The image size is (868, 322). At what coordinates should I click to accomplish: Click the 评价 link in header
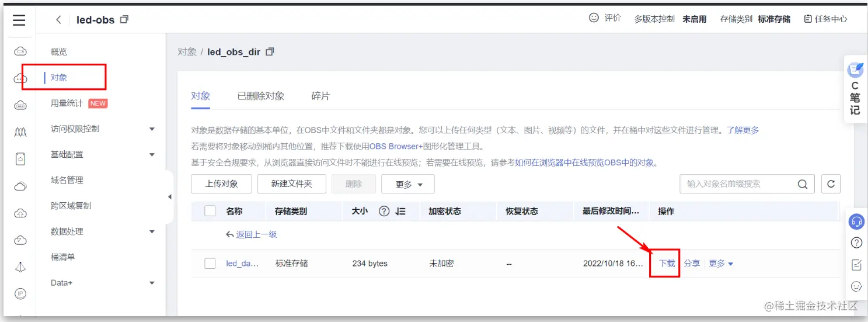pos(612,18)
